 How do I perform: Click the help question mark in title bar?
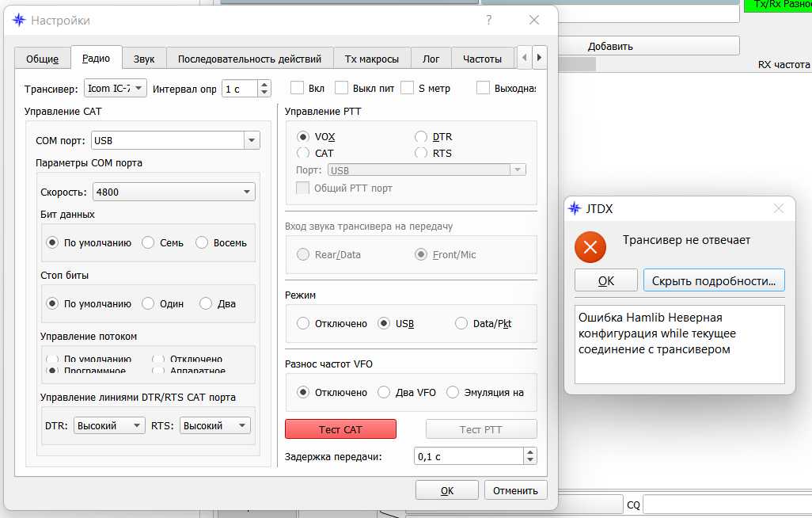[x=489, y=21]
